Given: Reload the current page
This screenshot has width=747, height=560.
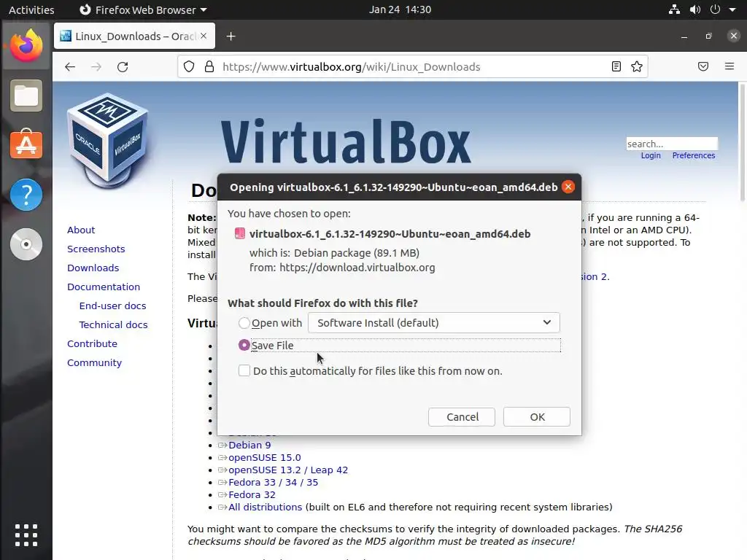Looking at the screenshot, I should coord(123,66).
